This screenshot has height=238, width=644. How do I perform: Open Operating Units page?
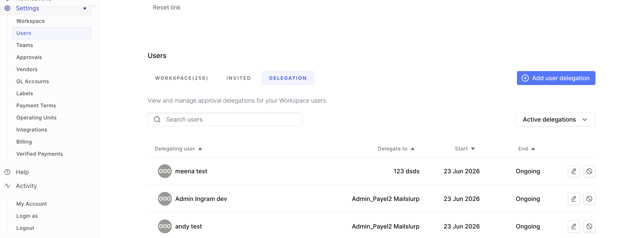[x=36, y=118]
